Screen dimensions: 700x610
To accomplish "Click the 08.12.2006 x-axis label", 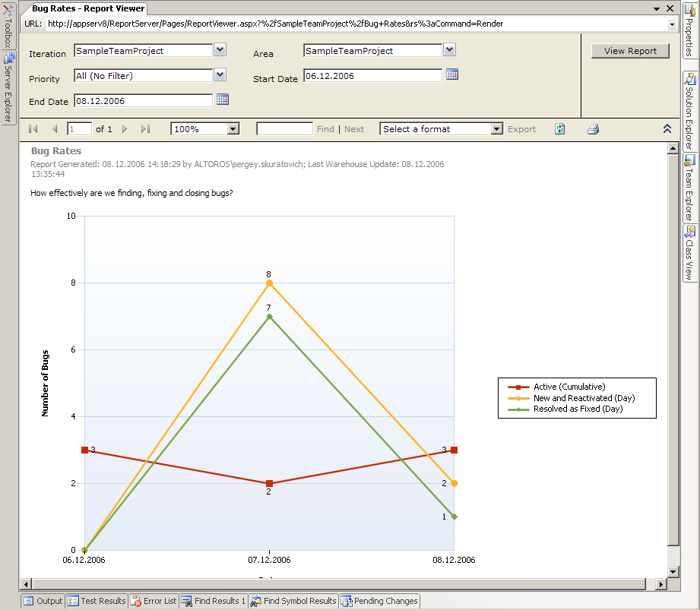I will [454, 560].
